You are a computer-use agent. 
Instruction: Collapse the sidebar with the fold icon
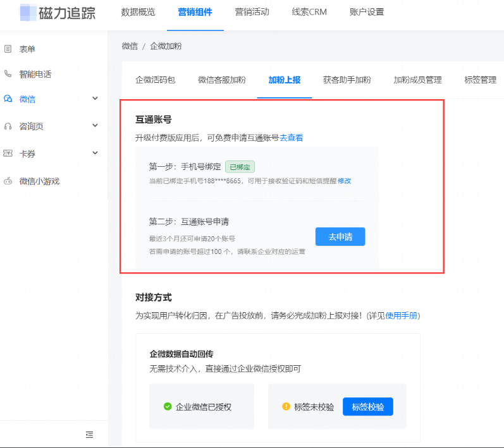coord(89,435)
